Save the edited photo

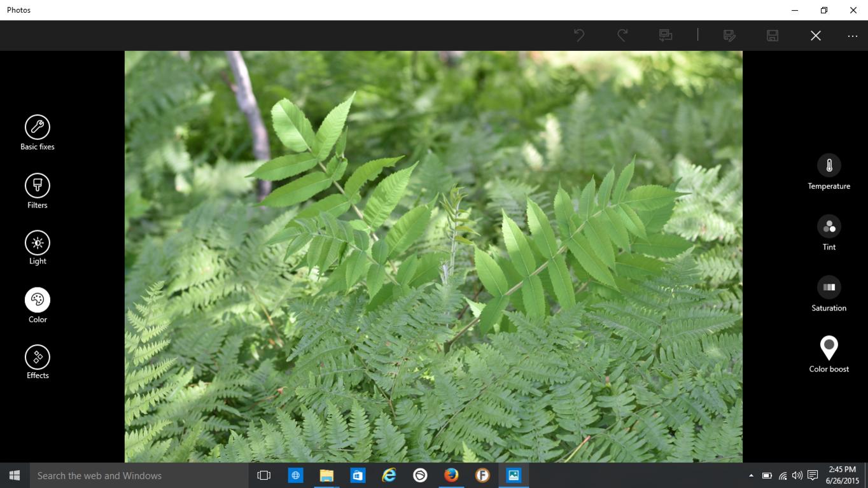pos(773,36)
